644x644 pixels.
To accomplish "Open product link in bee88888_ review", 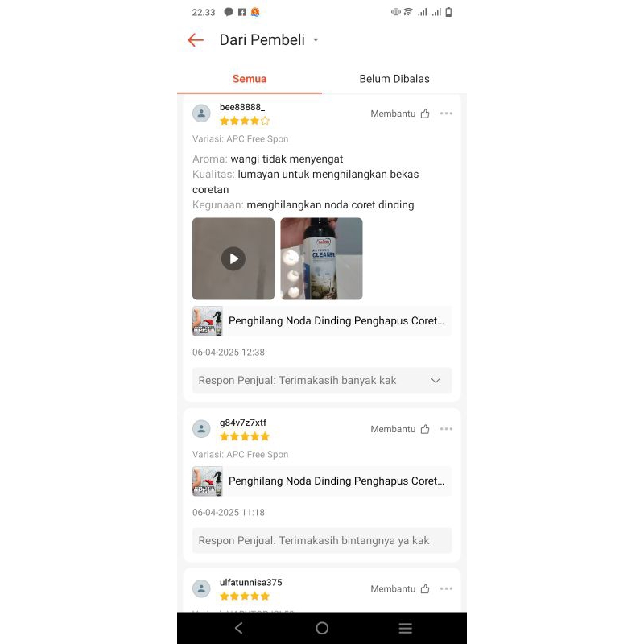I will point(322,320).
